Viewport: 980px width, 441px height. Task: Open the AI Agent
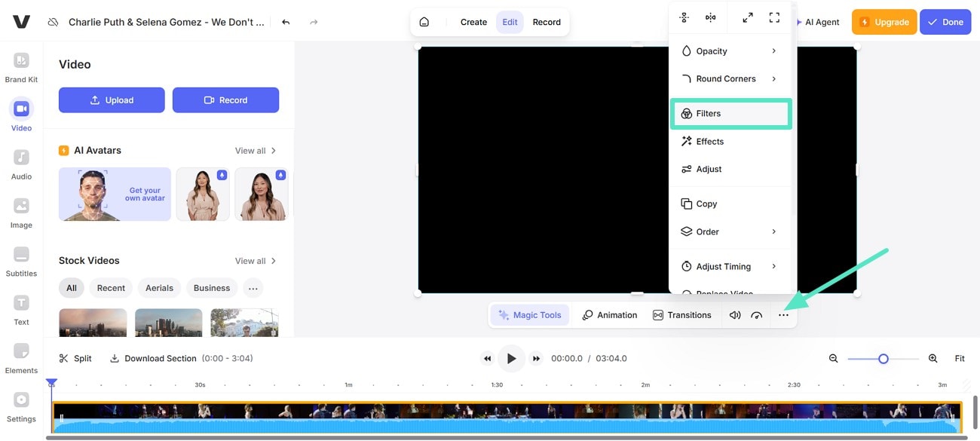pyautogui.click(x=819, y=22)
